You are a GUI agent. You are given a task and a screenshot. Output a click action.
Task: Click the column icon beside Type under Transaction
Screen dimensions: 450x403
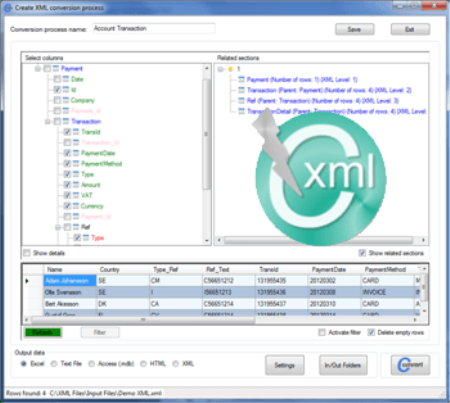pos(76,174)
